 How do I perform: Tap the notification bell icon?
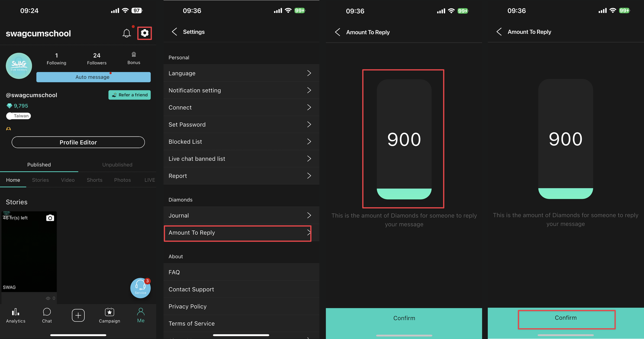[x=126, y=33]
